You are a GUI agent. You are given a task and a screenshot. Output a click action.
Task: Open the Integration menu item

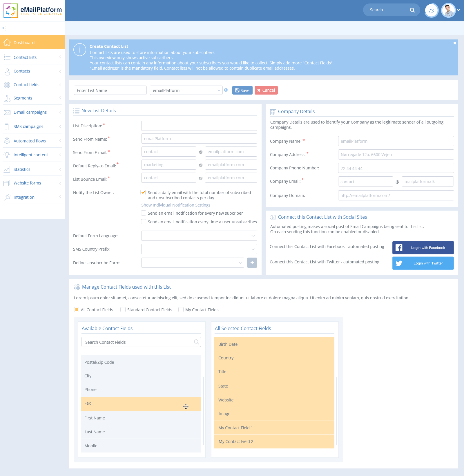[32, 197]
